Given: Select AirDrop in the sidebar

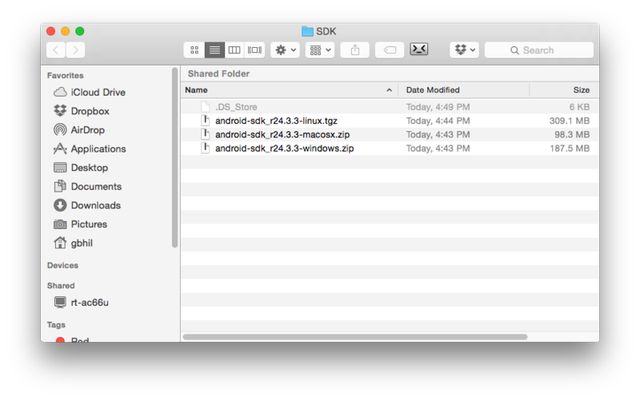Looking at the screenshot, I should [x=89, y=130].
